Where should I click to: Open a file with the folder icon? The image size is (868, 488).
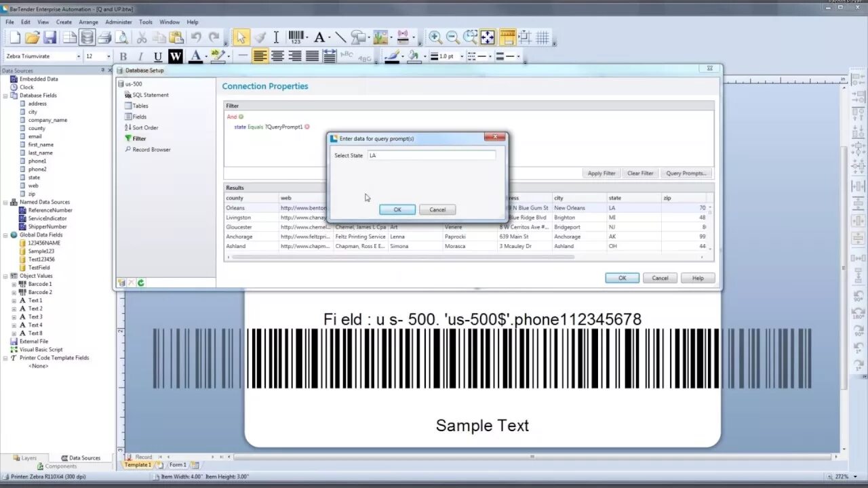[33, 38]
